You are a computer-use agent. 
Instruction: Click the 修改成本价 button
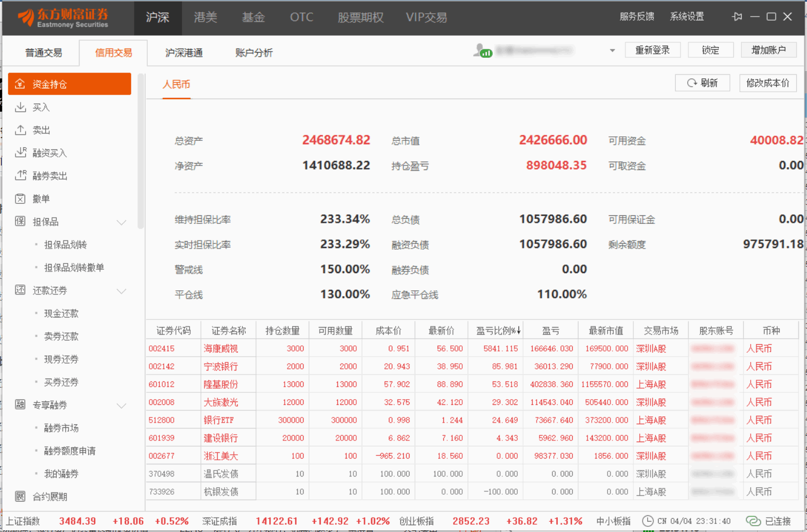(767, 83)
